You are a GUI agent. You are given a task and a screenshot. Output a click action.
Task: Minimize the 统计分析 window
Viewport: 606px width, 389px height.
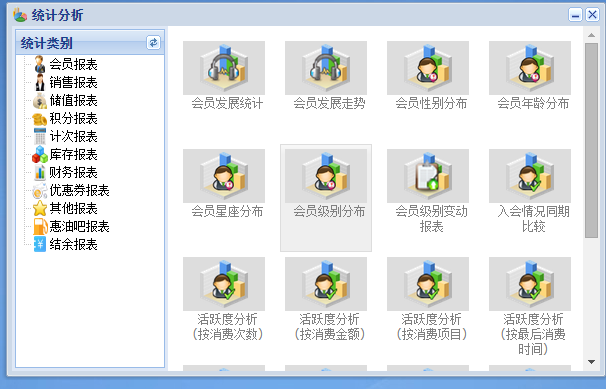(x=575, y=15)
